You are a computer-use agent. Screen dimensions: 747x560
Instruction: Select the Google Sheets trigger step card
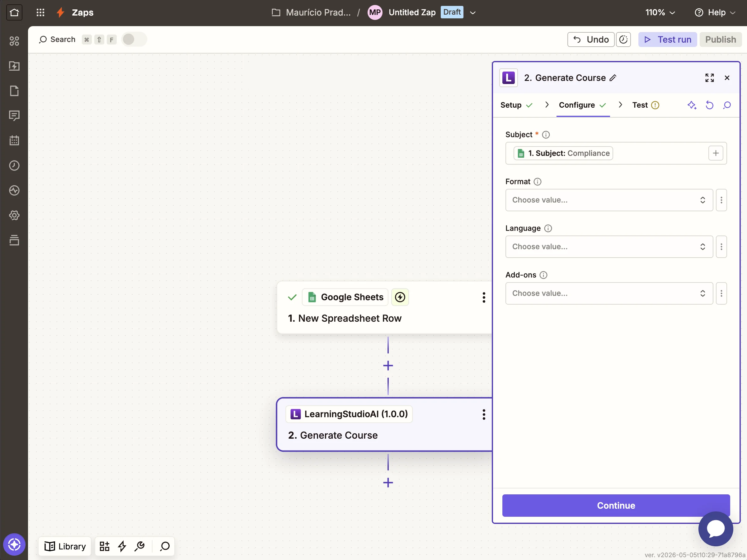tap(384, 307)
